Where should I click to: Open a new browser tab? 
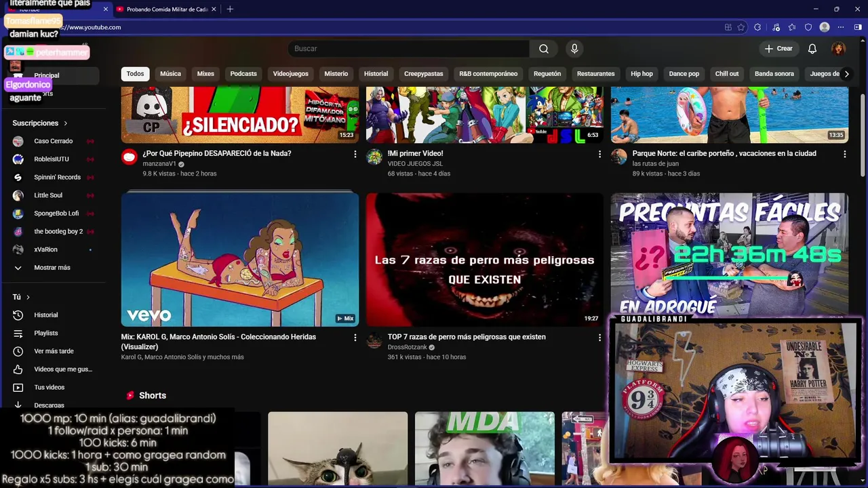[x=230, y=9]
